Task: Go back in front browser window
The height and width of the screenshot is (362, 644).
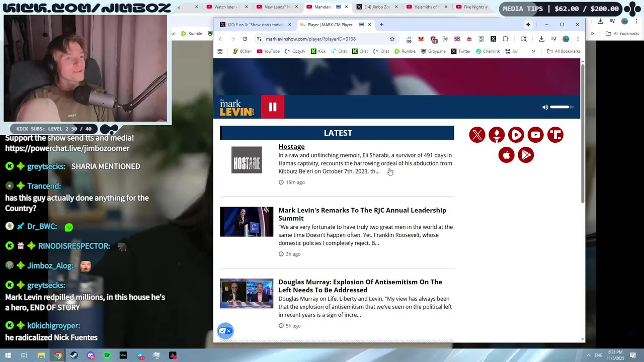Action: point(220,39)
